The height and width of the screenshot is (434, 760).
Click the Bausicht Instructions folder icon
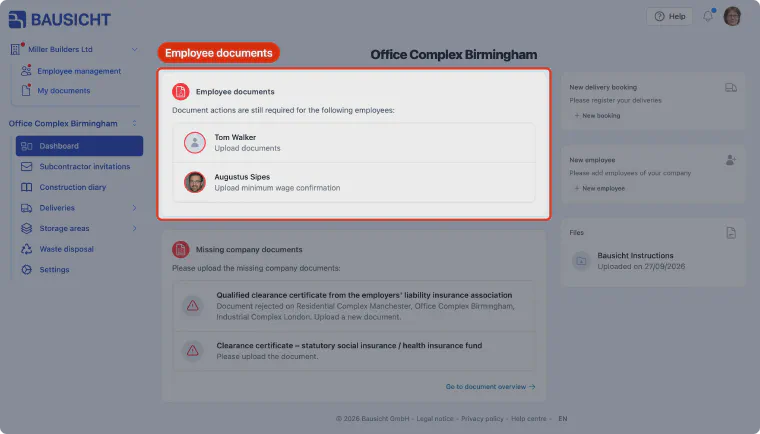point(581,261)
